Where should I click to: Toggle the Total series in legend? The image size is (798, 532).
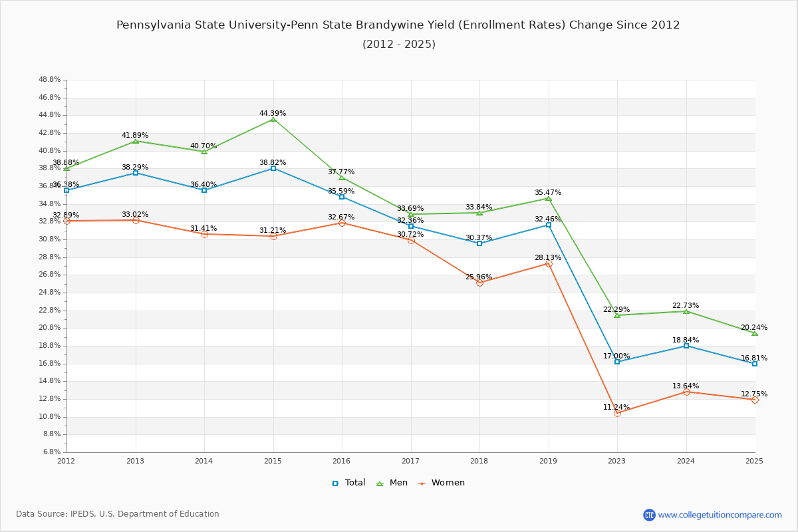pos(348,483)
